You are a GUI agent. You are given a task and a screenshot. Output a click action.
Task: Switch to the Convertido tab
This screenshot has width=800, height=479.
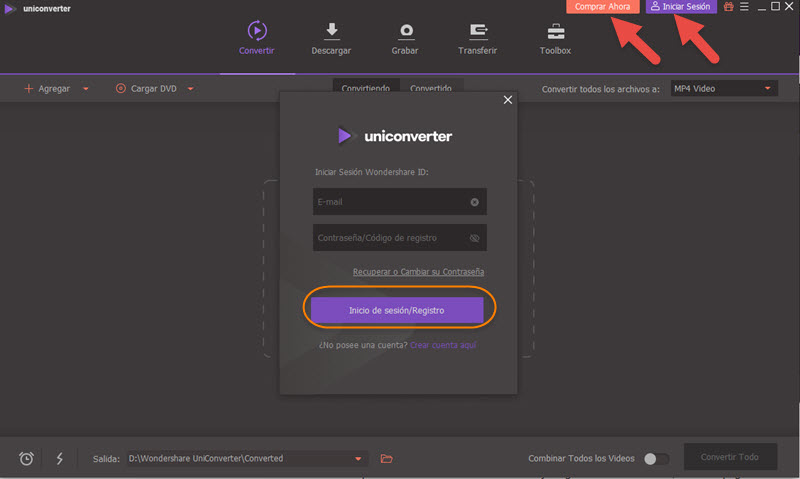431,87
